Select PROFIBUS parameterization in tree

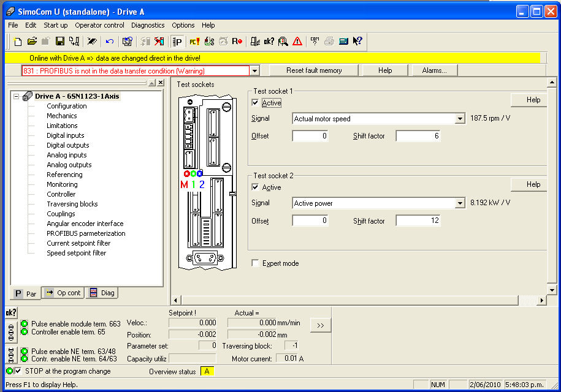86,233
